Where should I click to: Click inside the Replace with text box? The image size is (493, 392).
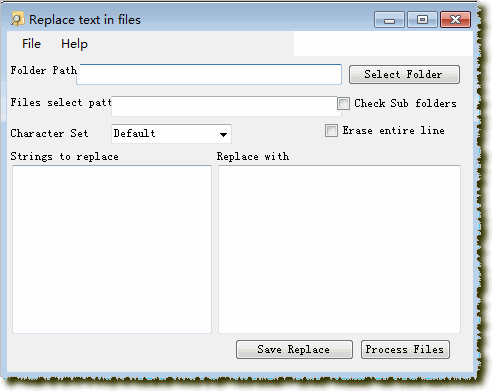point(339,249)
